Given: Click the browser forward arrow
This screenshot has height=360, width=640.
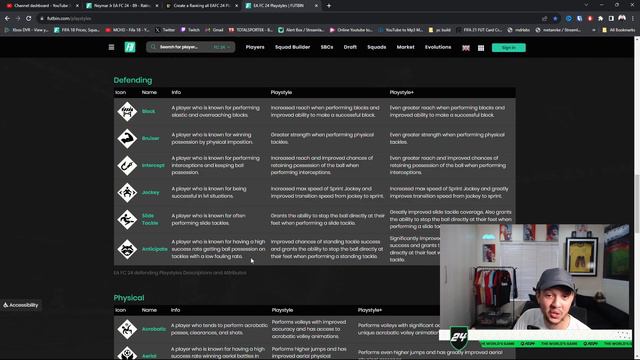Looking at the screenshot, I should coord(18,18).
